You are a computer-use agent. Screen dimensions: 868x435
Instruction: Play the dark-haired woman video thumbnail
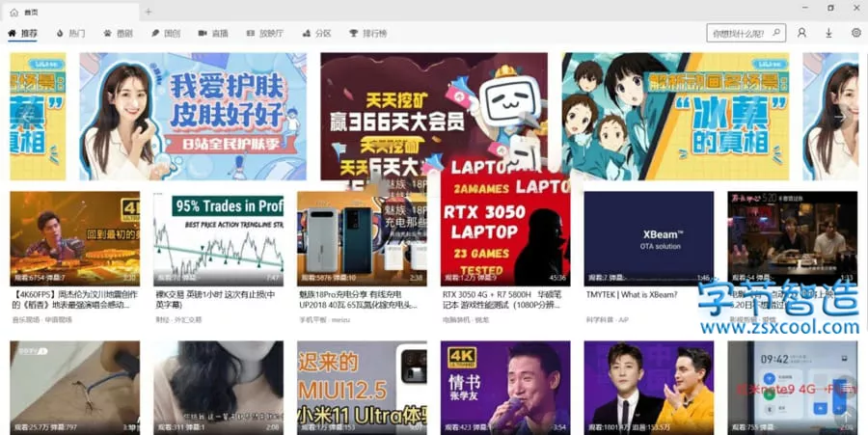pos(218,388)
